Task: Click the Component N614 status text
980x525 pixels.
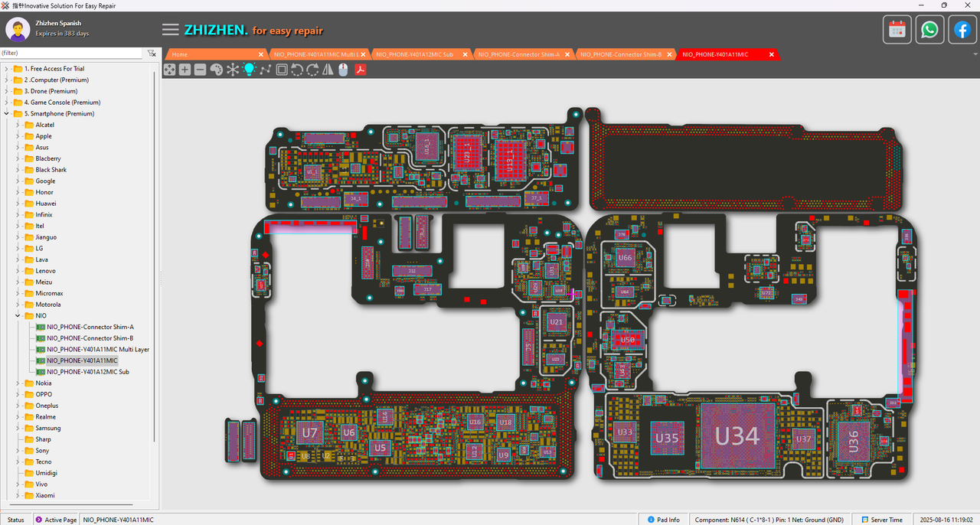Action: click(x=769, y=520)
